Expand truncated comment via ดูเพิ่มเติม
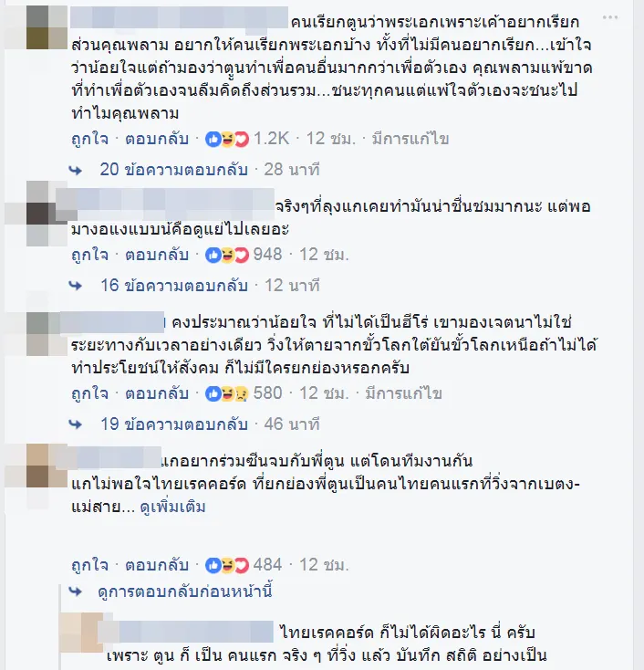 [x=173, y=507]
